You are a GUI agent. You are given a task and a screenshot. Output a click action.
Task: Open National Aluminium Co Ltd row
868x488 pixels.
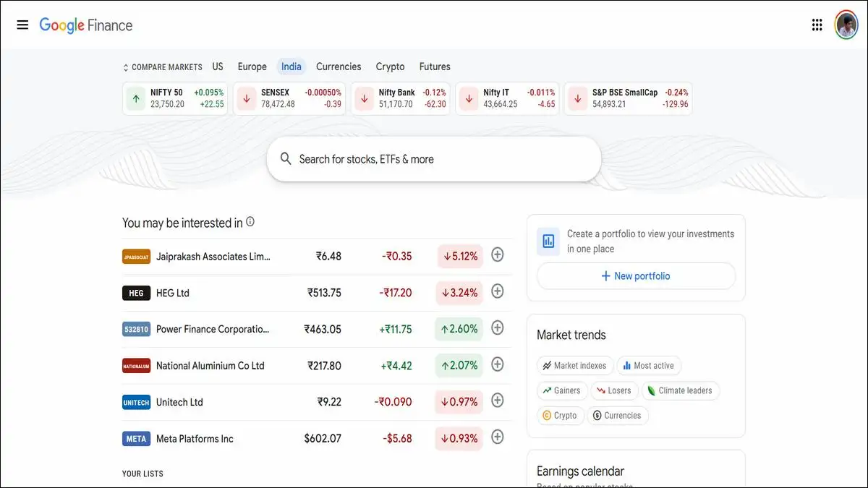(317, 366)
